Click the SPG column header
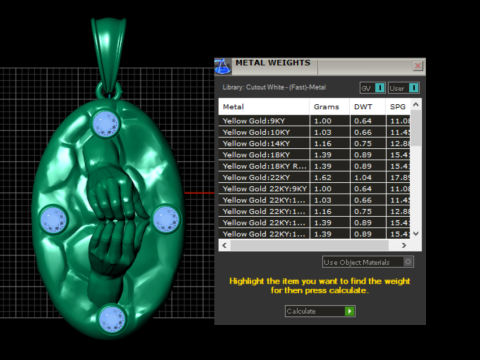The image size is (480, 360). tap(398, 107)
